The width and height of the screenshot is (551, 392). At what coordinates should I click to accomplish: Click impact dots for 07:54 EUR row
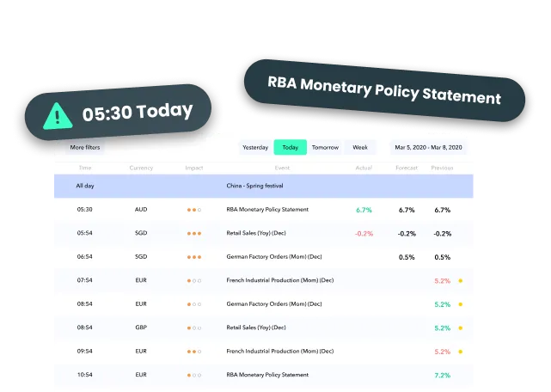click(x=193, y=280)
